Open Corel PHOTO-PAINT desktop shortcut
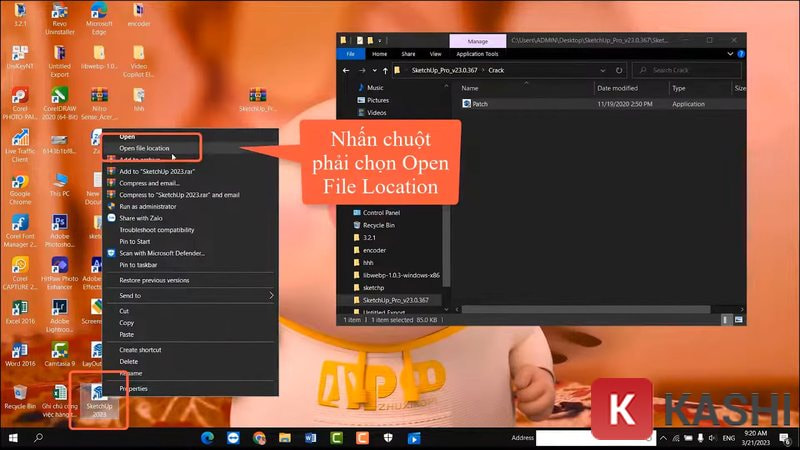The height and width of the screenshot is (450, 800). coord(20,104)
